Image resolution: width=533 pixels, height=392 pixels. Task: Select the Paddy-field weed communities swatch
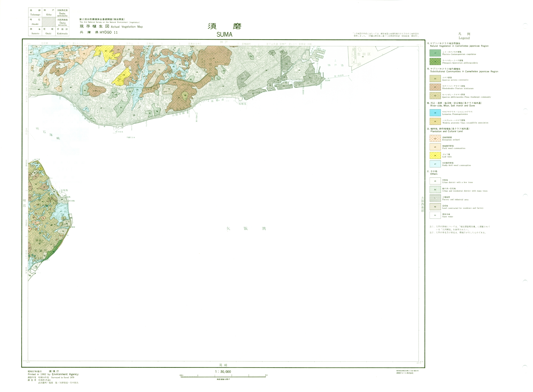pyautogui.click(x=435, y=164)
